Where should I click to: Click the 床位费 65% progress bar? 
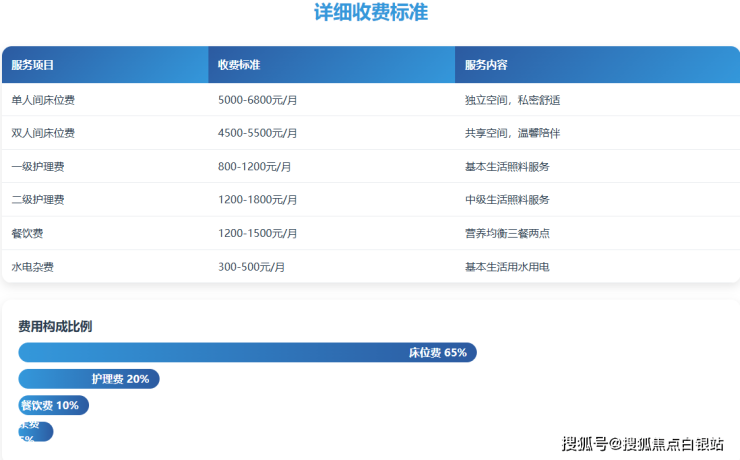point(247,352)
